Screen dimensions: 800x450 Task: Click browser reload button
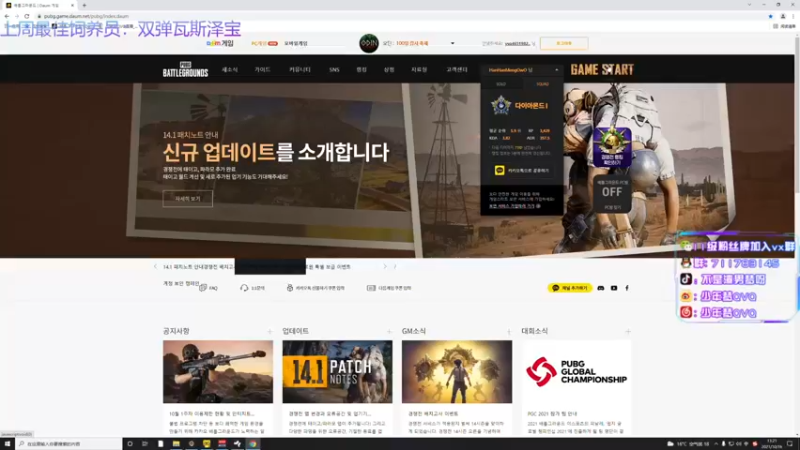coord(27,16)
